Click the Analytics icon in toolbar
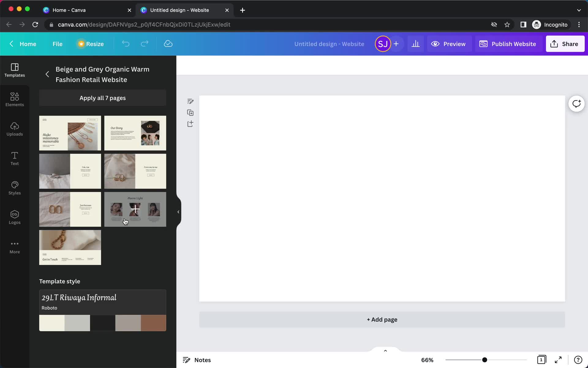Viewport: 588px width, 368px height. coord(416,44)
